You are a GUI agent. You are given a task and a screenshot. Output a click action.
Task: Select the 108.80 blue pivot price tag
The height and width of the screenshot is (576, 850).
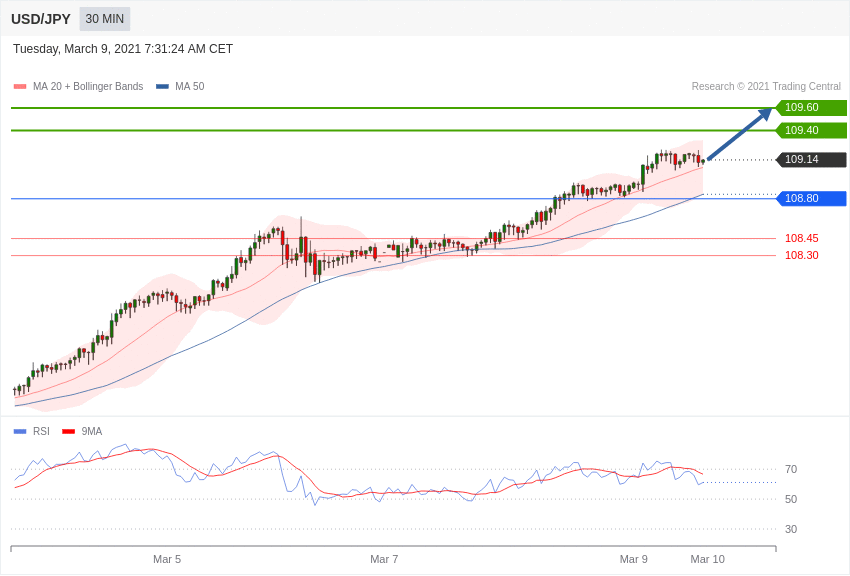811,198
